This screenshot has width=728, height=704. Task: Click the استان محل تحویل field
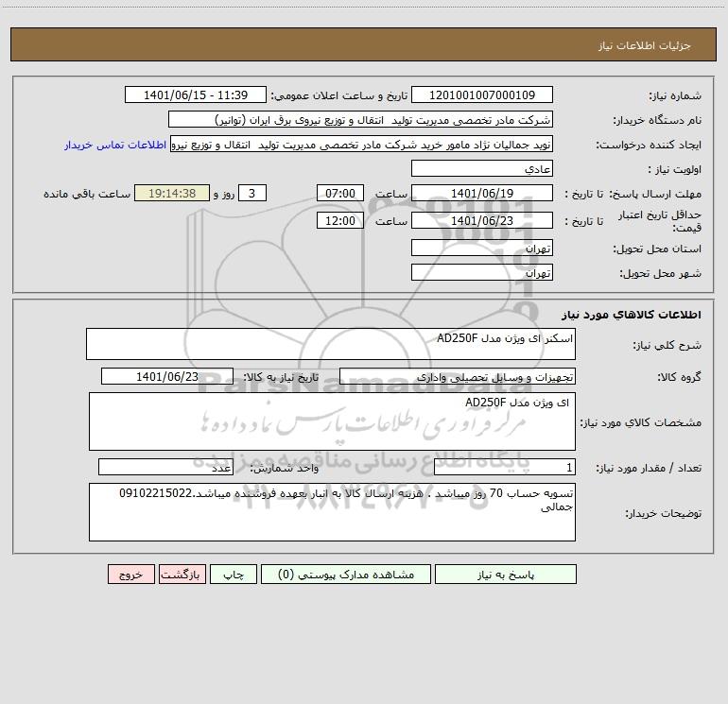point(482,248)
